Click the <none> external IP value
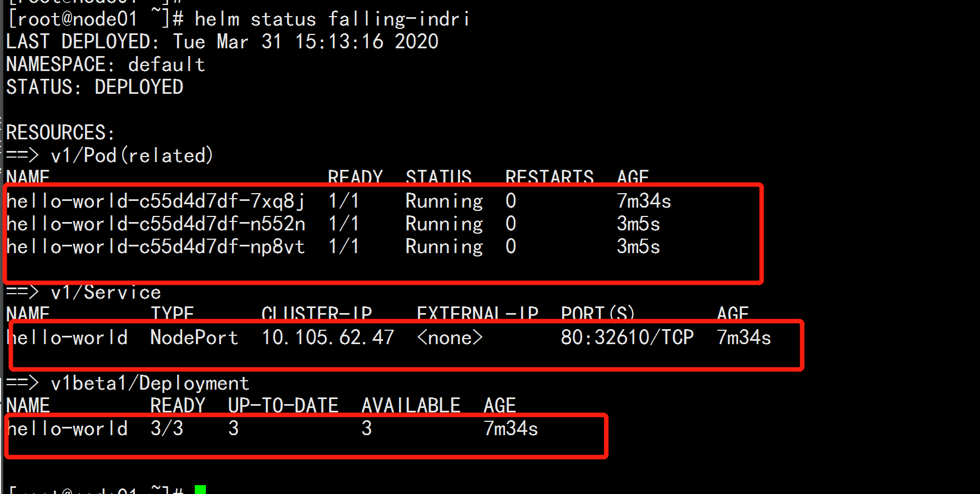 (449, 337)
